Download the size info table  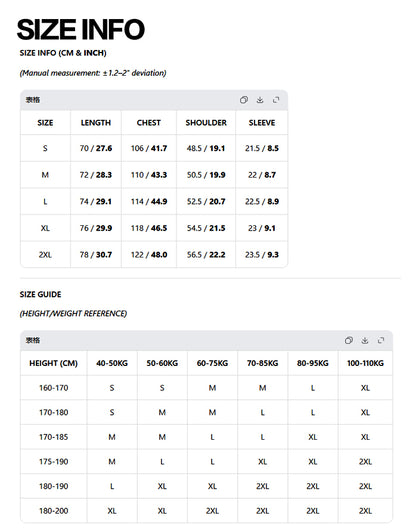pos(260,100)
